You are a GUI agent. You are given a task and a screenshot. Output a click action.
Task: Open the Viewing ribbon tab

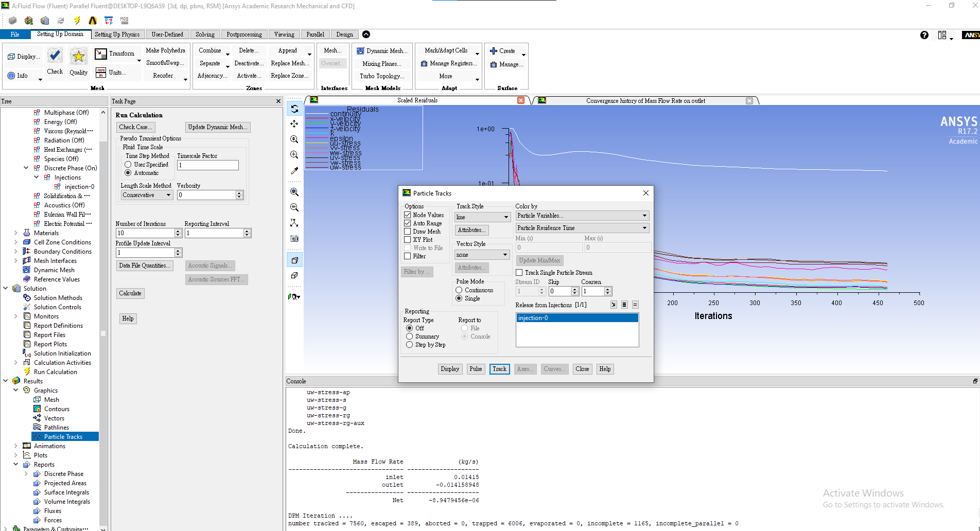point(284,34)
